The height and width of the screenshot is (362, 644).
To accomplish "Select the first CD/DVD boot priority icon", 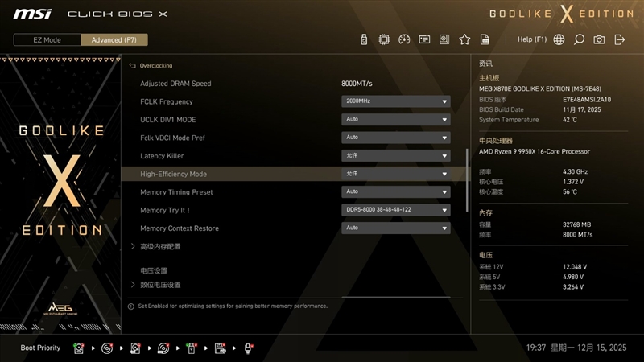I will point(107,348).
